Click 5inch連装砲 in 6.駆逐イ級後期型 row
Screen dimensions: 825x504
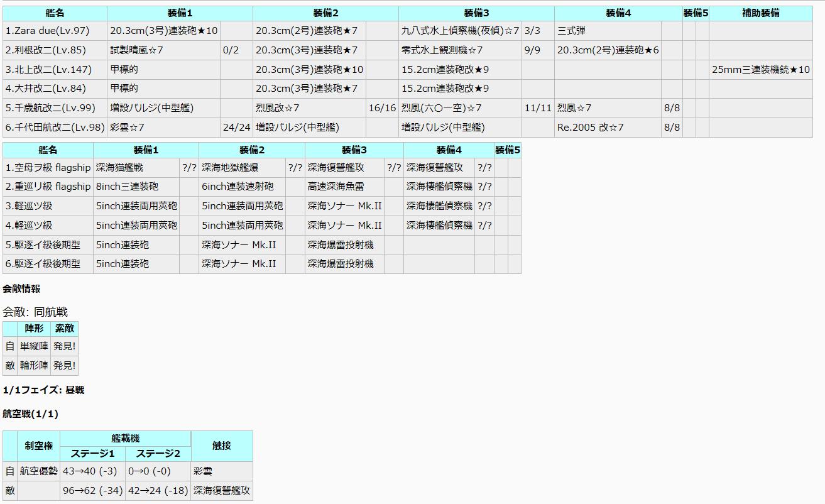tap(136, 264)
